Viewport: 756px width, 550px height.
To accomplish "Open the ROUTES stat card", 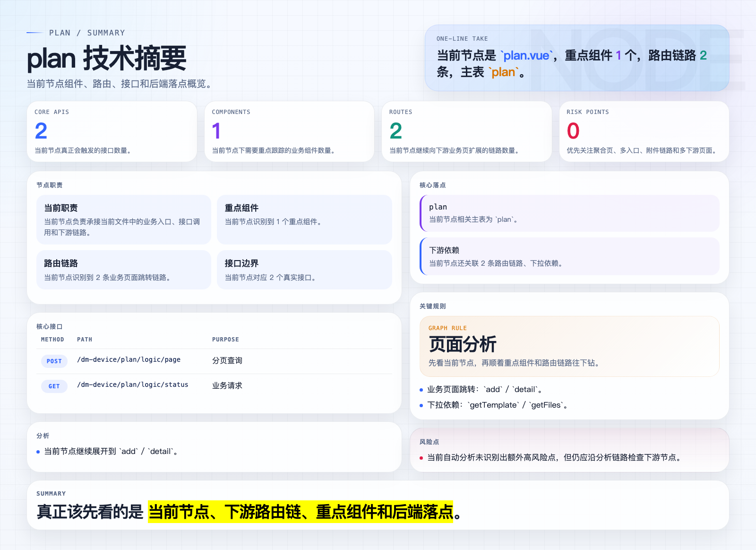I will 467,131.
